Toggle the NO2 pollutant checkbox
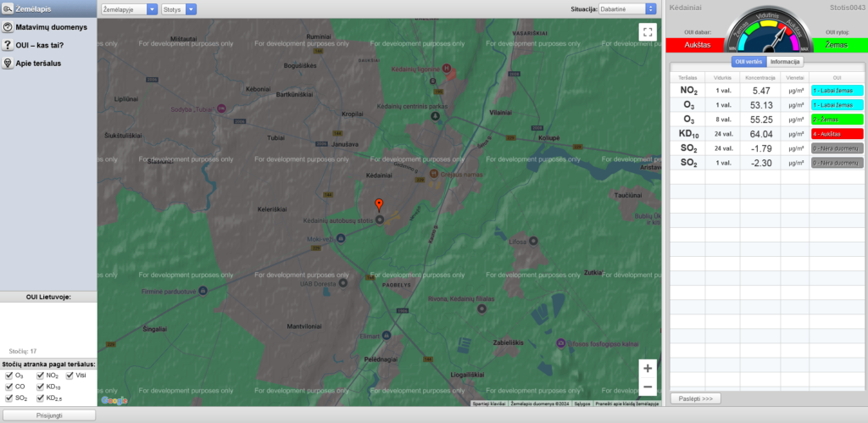The width and height of the screenshot is (868, 423). click(x=41, y=376)
